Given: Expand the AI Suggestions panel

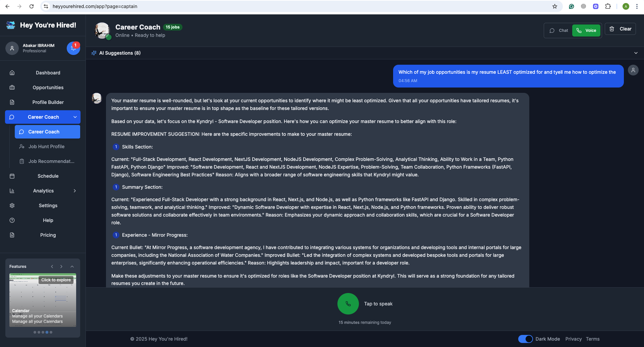Looking at the screenshot, I should tap(636, 53).
